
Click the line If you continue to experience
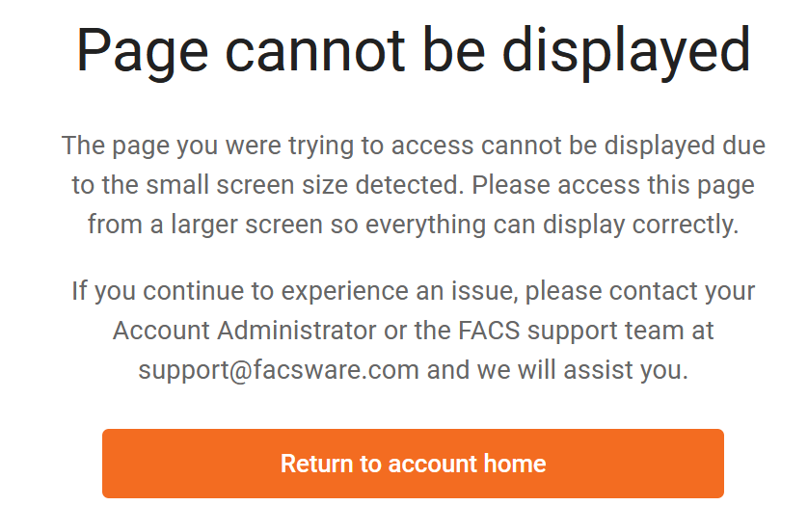click(414, 291)
